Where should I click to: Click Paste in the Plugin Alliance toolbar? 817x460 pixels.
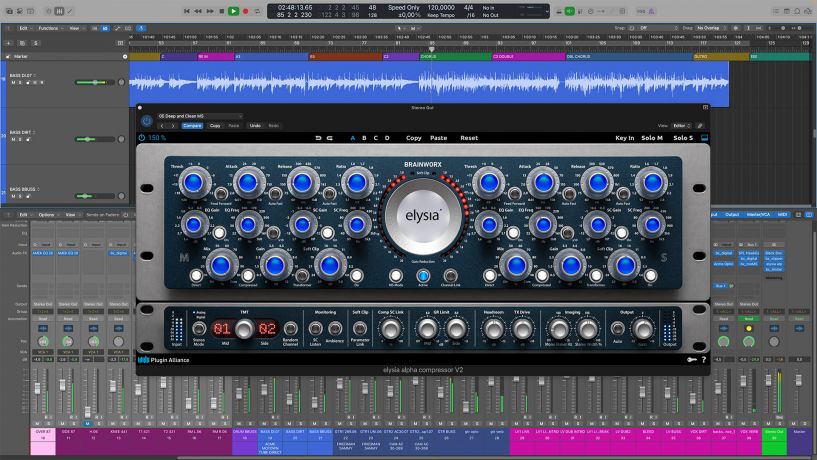point(439,138)
